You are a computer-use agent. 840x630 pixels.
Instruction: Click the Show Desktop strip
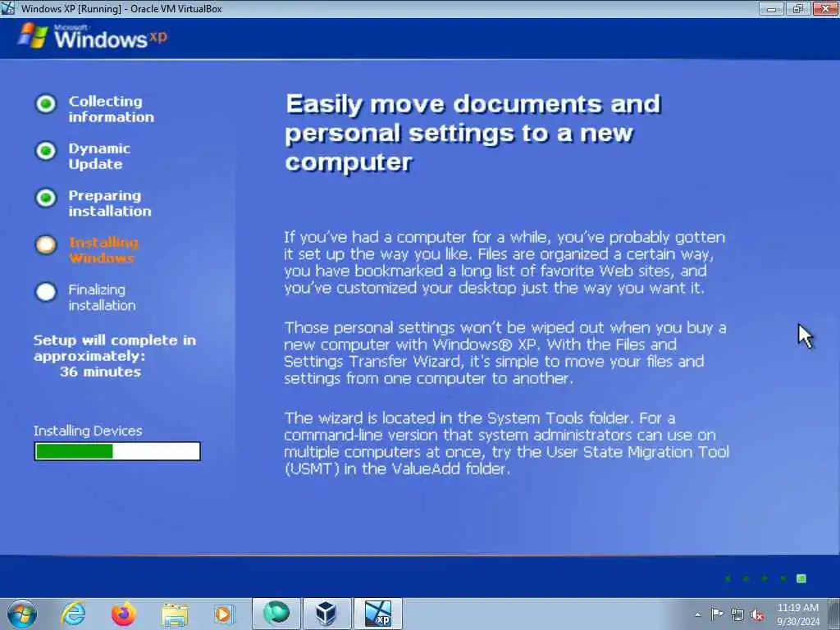(x=834, y=614)
